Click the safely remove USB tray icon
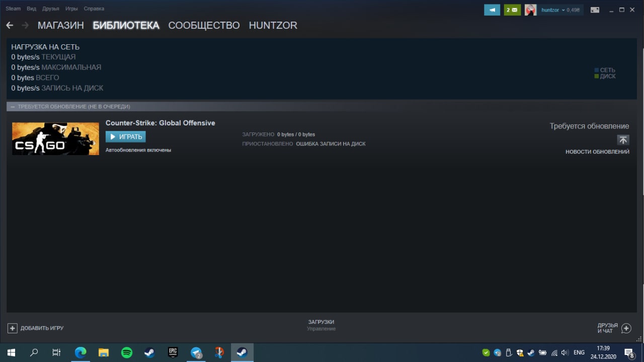This screenshot has width=644, height=362. (509, 353)
